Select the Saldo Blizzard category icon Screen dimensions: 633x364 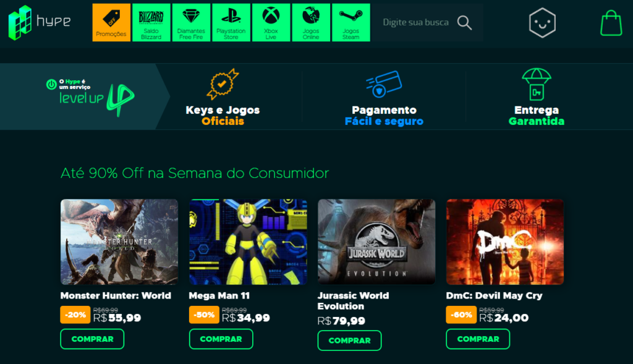(x=151, y=23)
